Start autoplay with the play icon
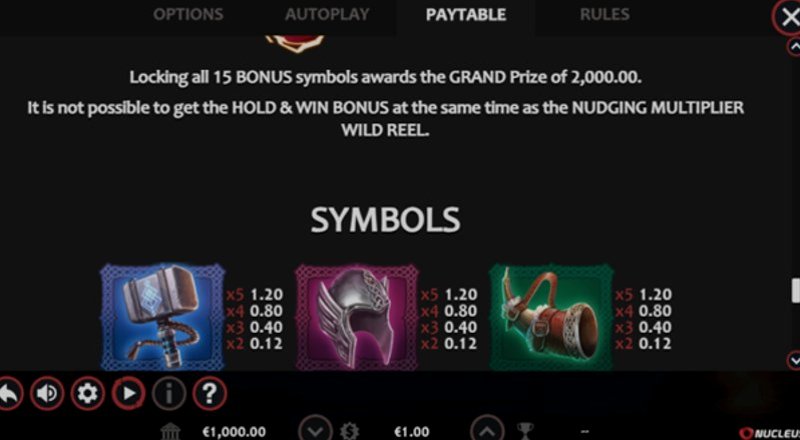This screenshot has height=440, width=800. [x=129, y=394]
